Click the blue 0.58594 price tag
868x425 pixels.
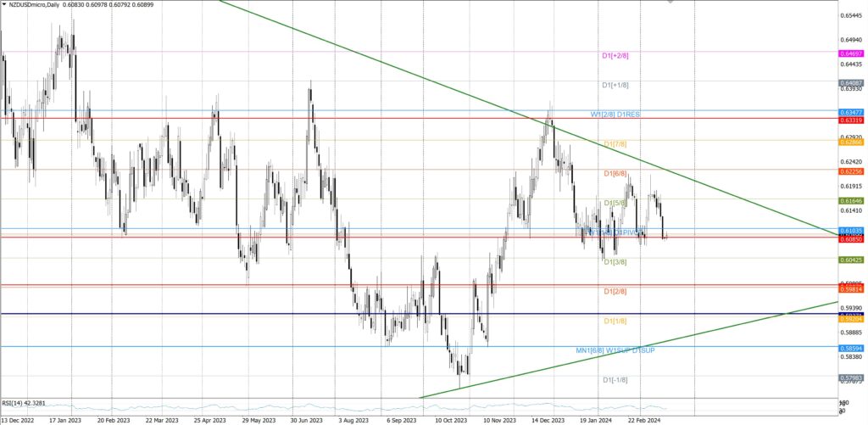coord(852,347)
